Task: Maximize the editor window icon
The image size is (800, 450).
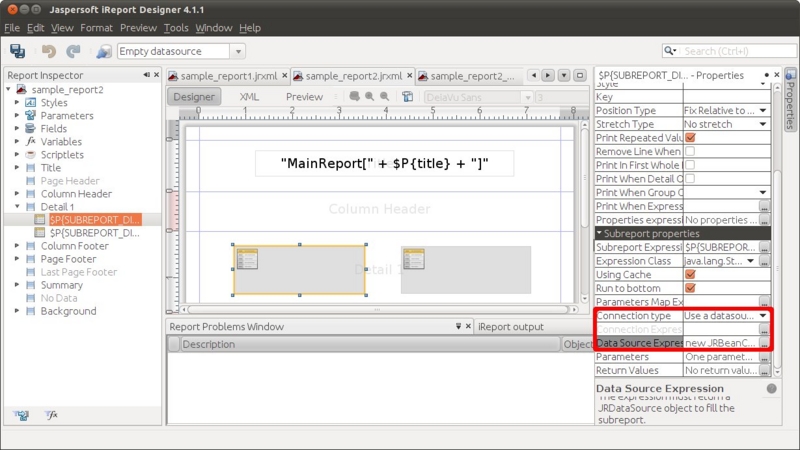Action: (x=580, y=76)
